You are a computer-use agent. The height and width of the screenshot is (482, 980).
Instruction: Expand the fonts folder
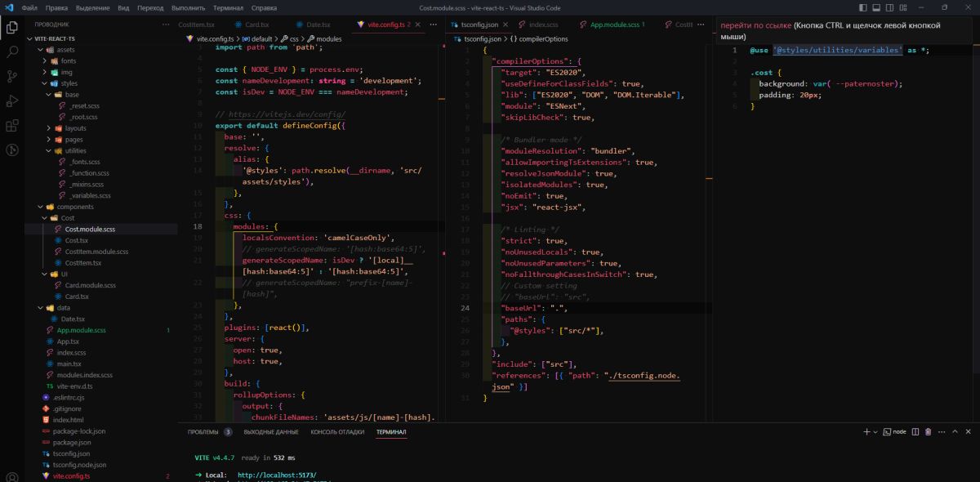[100, 60]
